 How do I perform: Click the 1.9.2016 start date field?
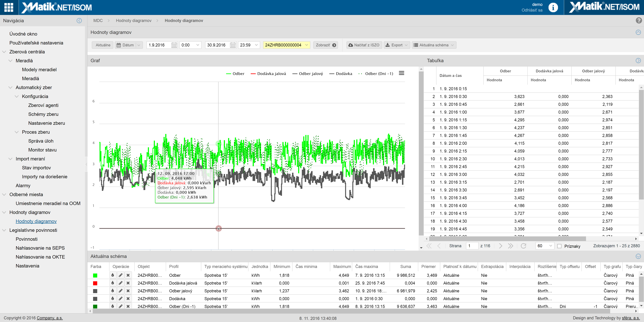tap(159, 45)
